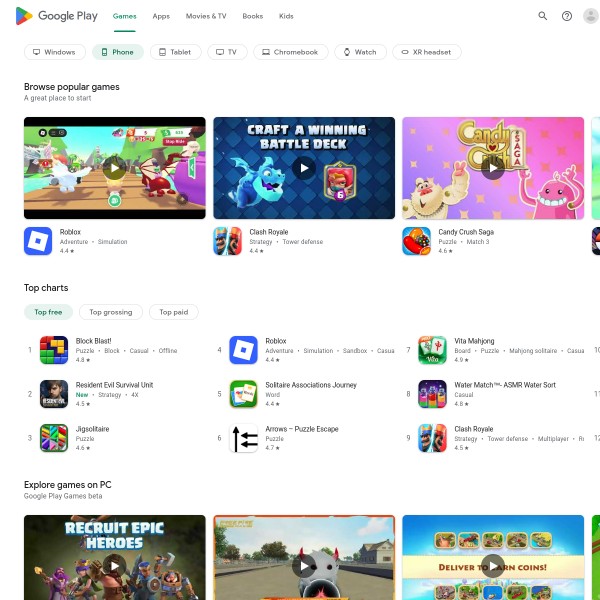The width and height of the screenshot is (600, 600).
Task: Open the Roblox icon in Top charts
Action: pyautogui.click(x=243, y=350)
